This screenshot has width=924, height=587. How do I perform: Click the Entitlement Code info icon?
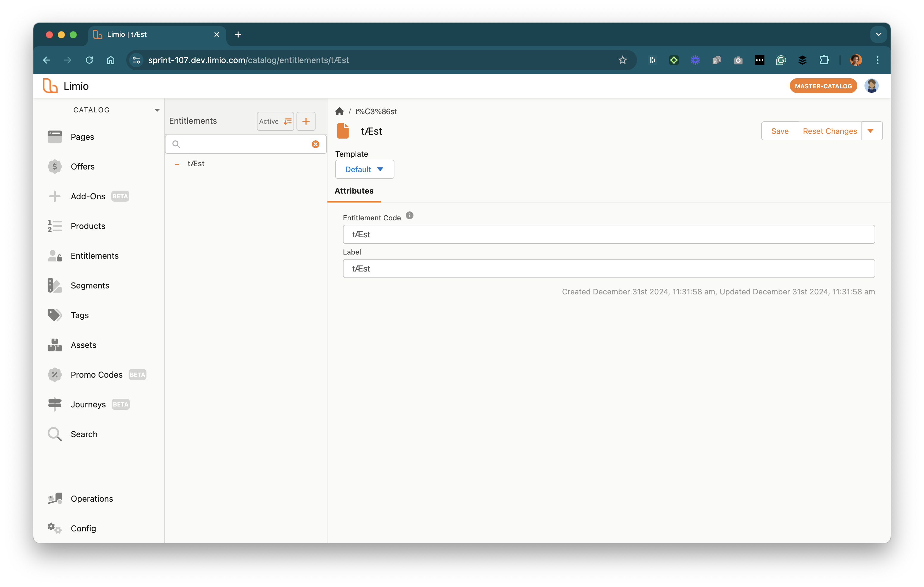coord(409,216)
